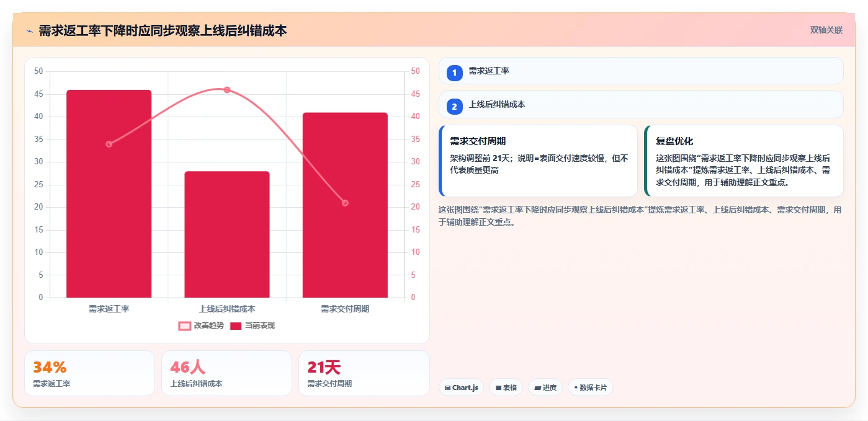Toggle the 当前表现 legend entry

click(x=253, y=326)
